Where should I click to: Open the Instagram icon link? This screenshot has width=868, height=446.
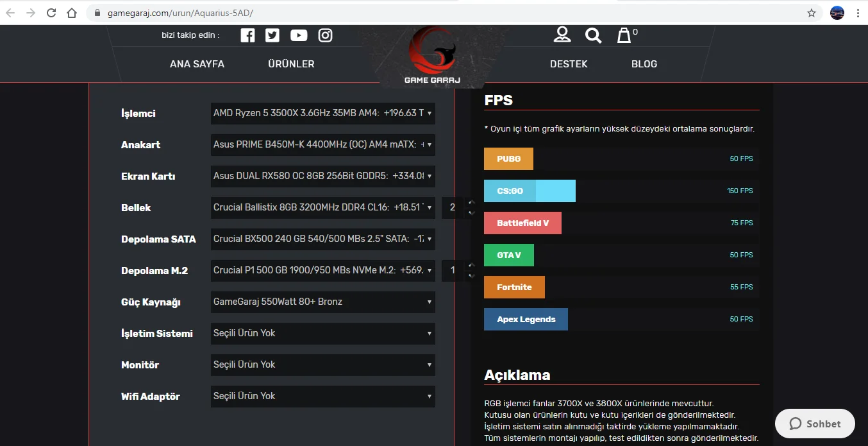click(x=326, y=35)
